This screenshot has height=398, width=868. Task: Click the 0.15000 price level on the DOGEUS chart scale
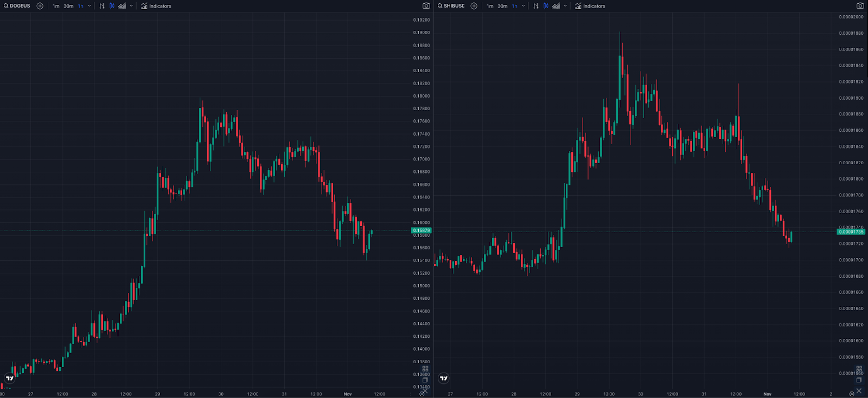coord(422,286)
